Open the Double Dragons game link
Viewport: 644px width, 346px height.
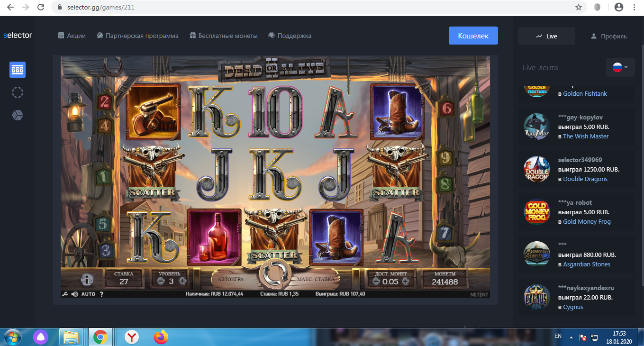pos(585,179)
